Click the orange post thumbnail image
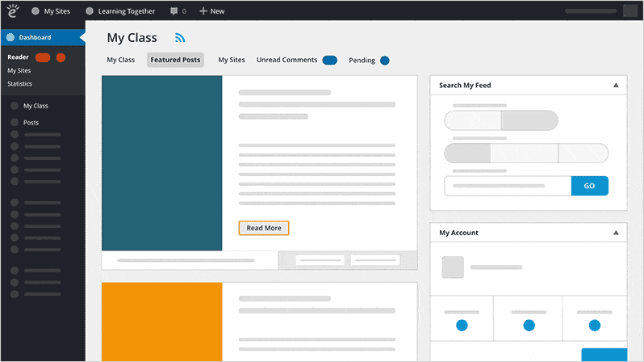The height and width of the screenshot is (362, 644). [162, 322]
